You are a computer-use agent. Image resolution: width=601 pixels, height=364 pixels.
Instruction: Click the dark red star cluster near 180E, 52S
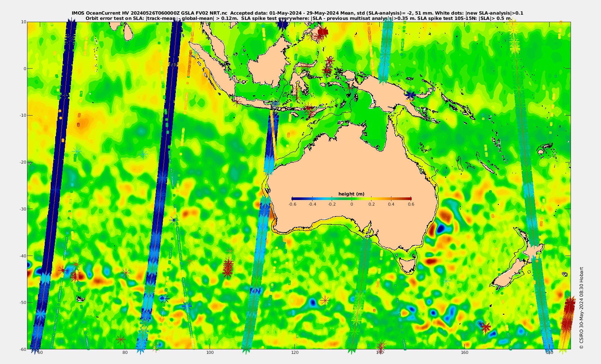coord(568,314)
